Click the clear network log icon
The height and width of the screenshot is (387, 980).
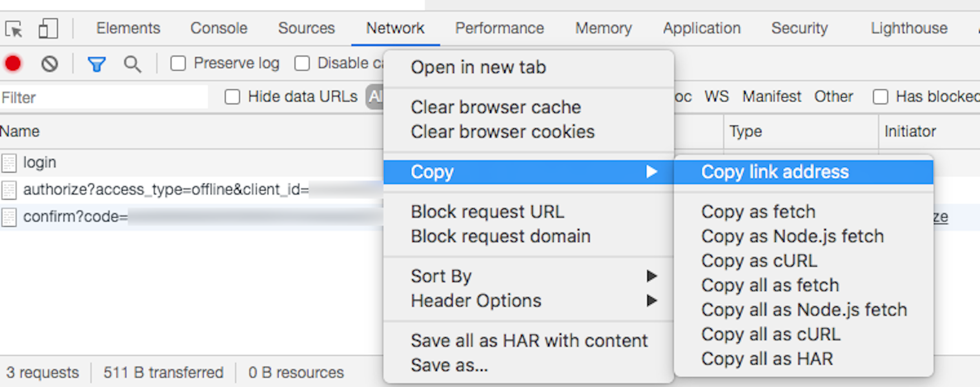click(50, 63)
